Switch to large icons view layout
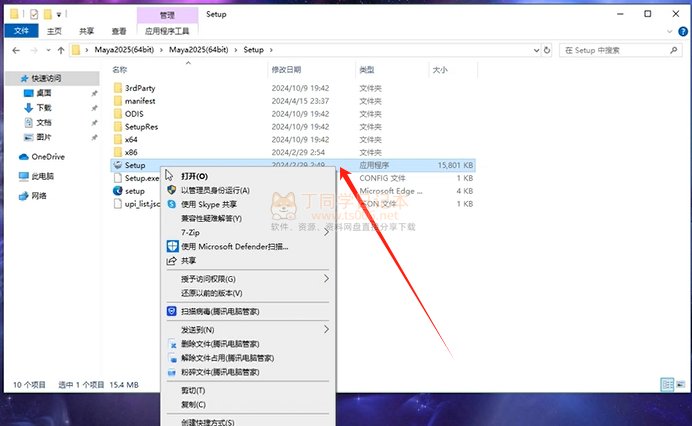This screenshot has height=426, width=692. pyautogui.click(x=681, y=385)
